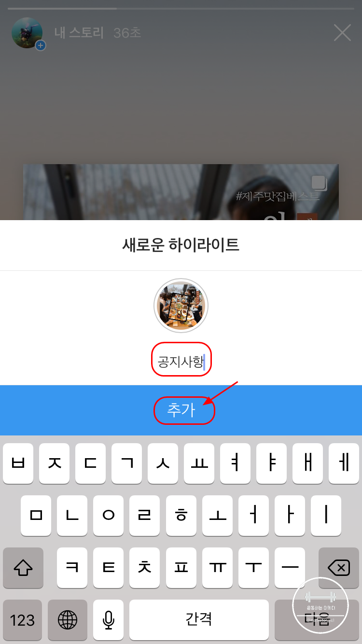Tap the microphone dictation key

pyautogui.click(x=109, y=620)
